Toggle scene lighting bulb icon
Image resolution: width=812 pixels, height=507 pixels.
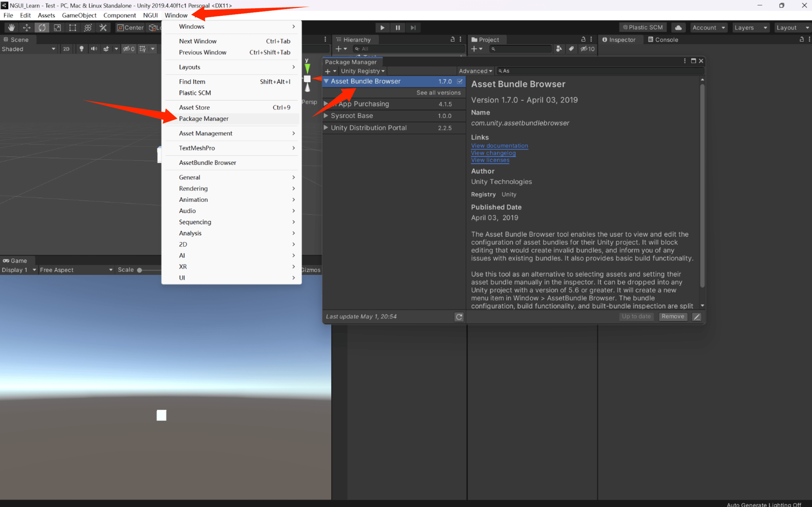coord(82,49)
